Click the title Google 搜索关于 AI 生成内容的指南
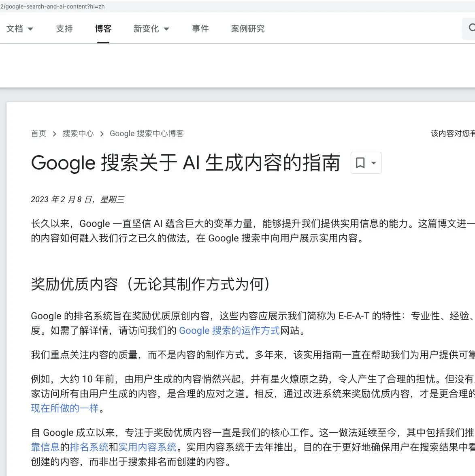 185,163
